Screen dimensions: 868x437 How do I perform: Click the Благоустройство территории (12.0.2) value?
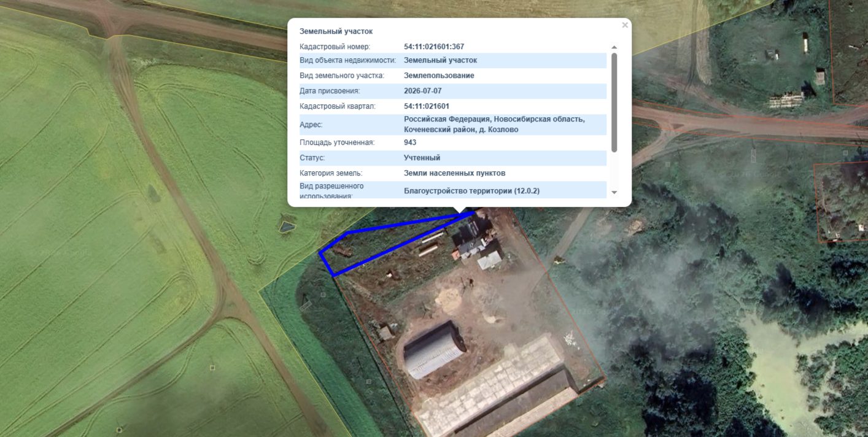pyautogui.click(x=471, y=191)
